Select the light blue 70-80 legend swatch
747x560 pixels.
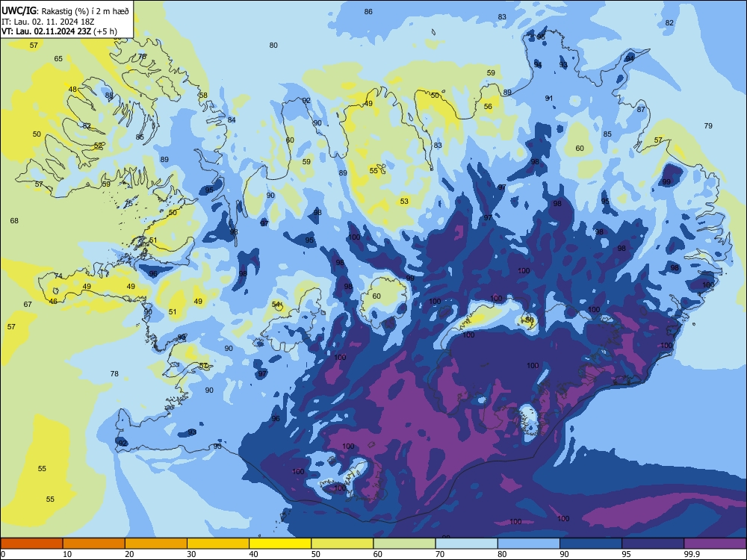(466, 544)
